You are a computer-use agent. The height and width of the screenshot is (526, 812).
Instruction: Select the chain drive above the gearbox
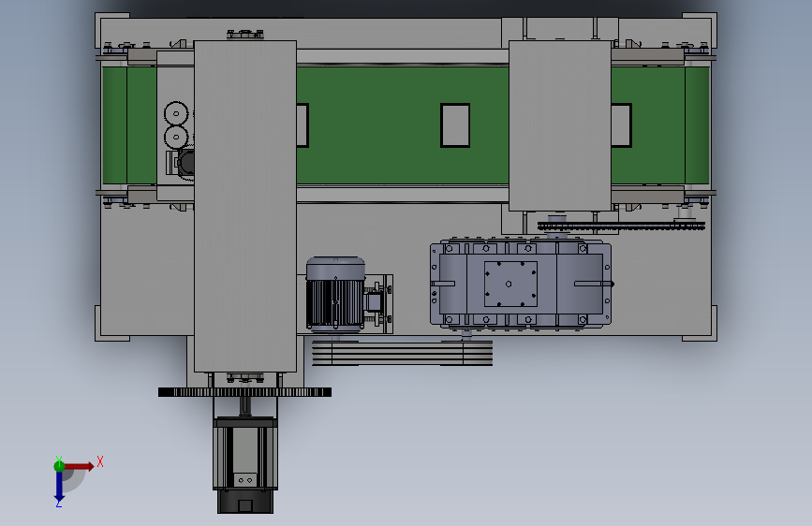pyautogui.click(x=621, y=226)
